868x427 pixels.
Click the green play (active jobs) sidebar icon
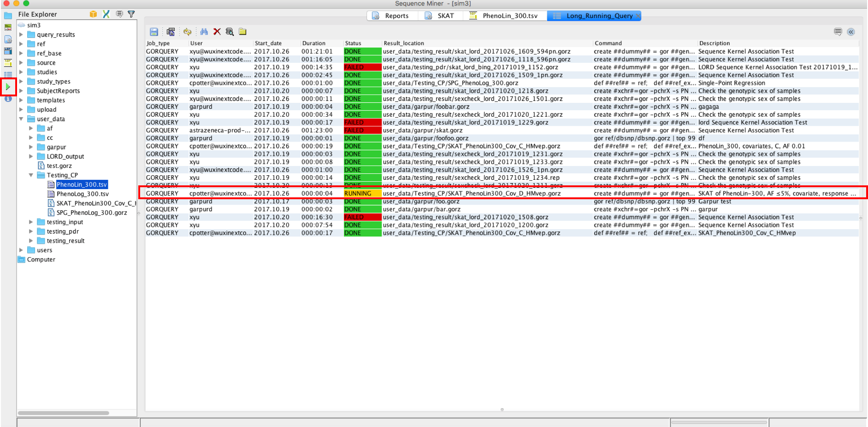8,87
